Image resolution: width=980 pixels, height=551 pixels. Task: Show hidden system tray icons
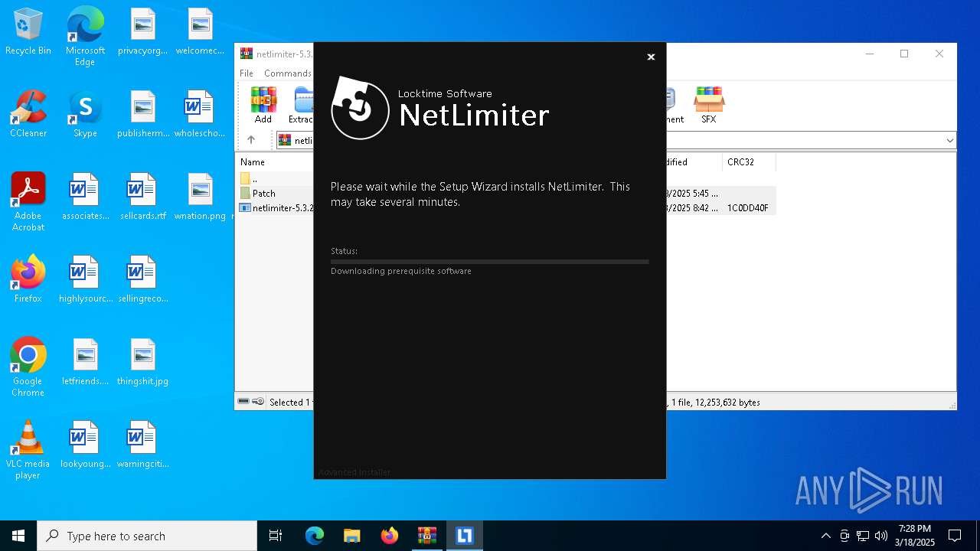(x=825, y=536)
